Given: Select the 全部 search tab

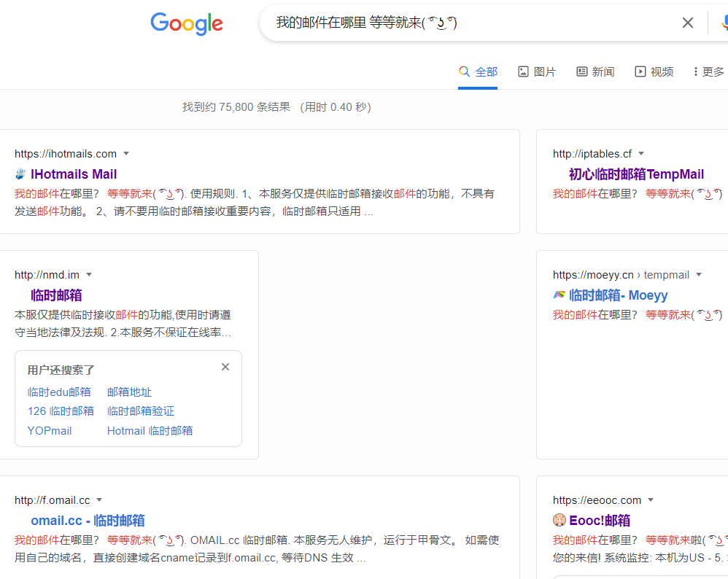Looking at the screenshot, I should click(478, 72).
